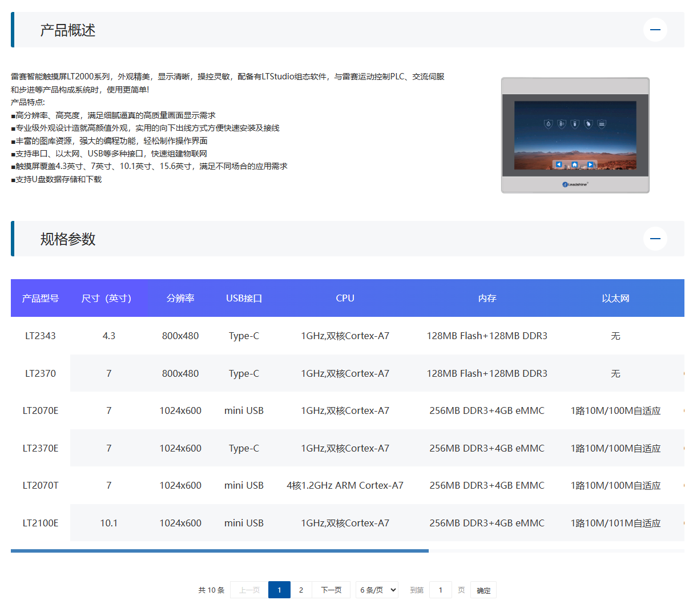Click the home icon on the device screen image
Image resolution: width=697 pixels, height=616 pixels.
[575, 164]
